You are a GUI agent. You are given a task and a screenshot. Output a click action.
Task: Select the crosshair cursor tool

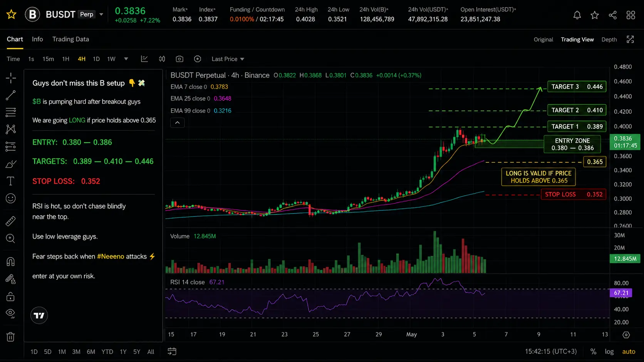click(11, 78)
